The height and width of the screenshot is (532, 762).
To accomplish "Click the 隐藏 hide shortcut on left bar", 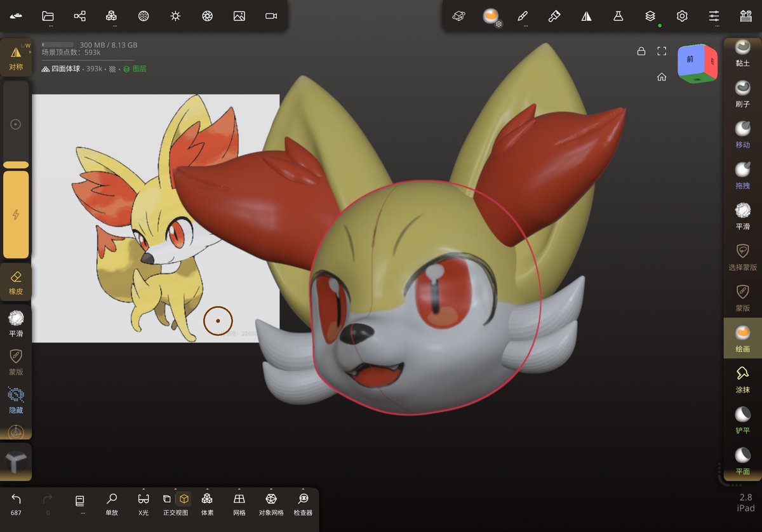I will 16,401.
